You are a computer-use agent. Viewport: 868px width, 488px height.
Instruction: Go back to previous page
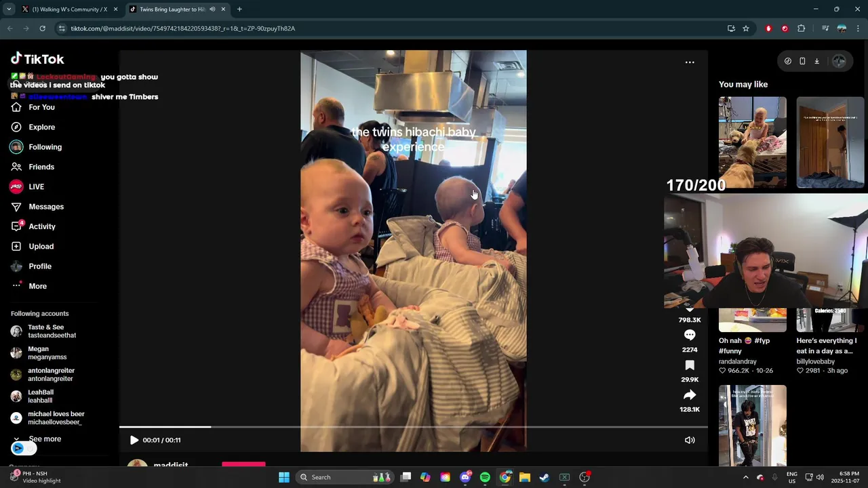click(x=9, y=28)
